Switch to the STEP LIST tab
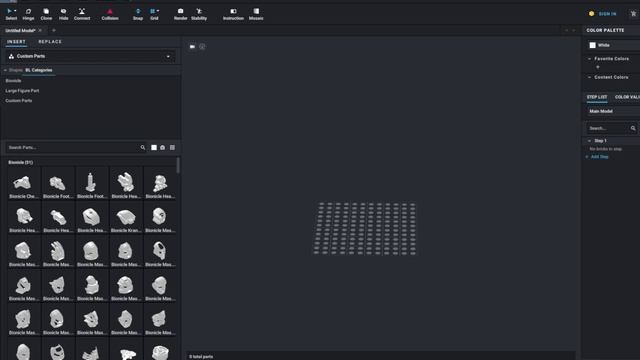Screen dimensions: 640x360 597,97
